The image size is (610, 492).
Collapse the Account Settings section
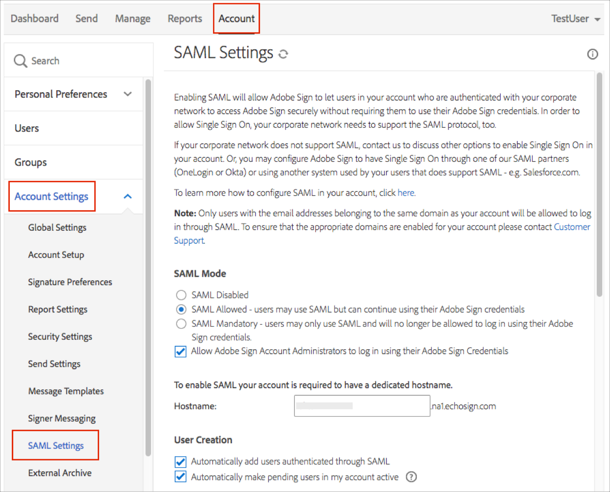[127, 197]
